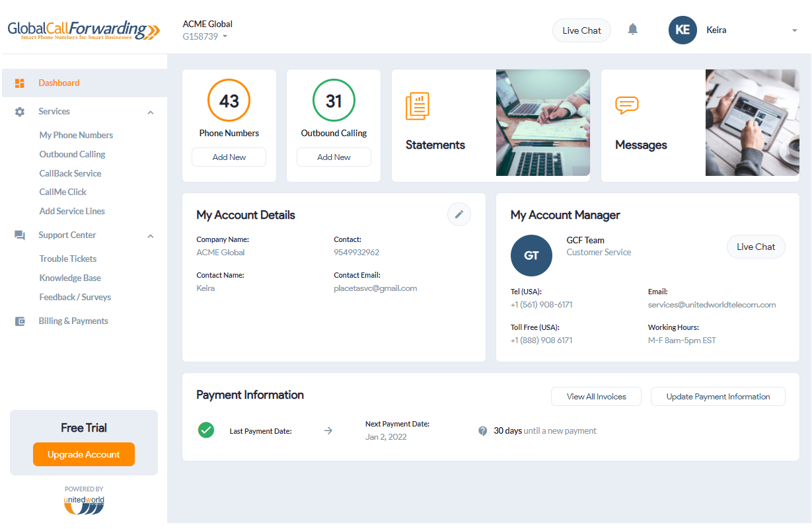This screenshot has height=529, width=812.
Task: Click the Support Center chat icon
Action: [x=20, y=235]
